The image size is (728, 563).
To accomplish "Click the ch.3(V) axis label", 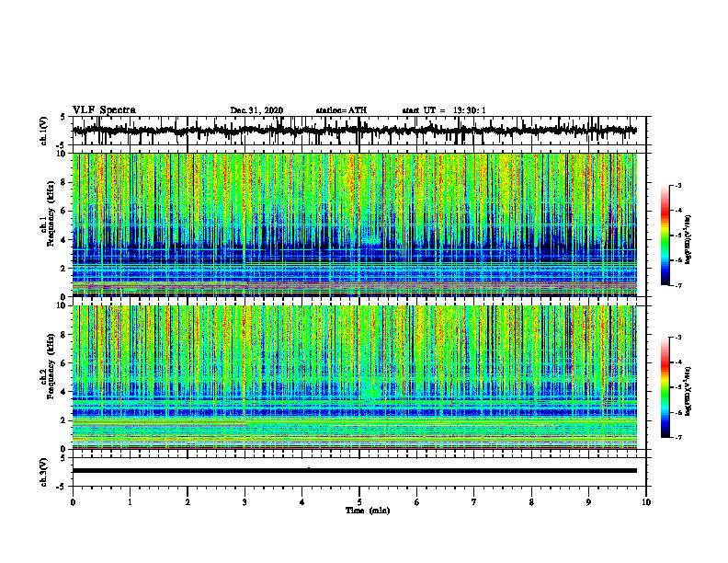I will point(43,472).
